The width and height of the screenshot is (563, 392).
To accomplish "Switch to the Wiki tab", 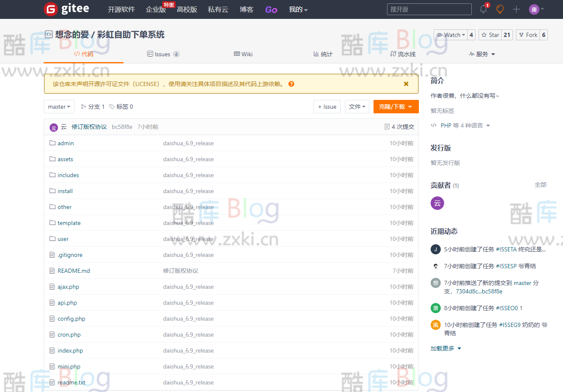I will click(x=243, y=54).
